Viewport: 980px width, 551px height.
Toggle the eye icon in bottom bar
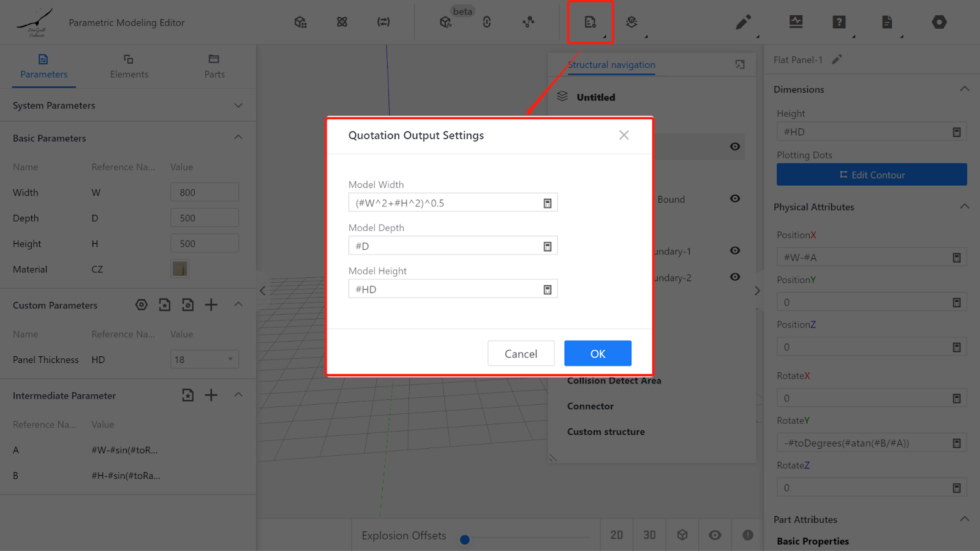pos(715,535)
